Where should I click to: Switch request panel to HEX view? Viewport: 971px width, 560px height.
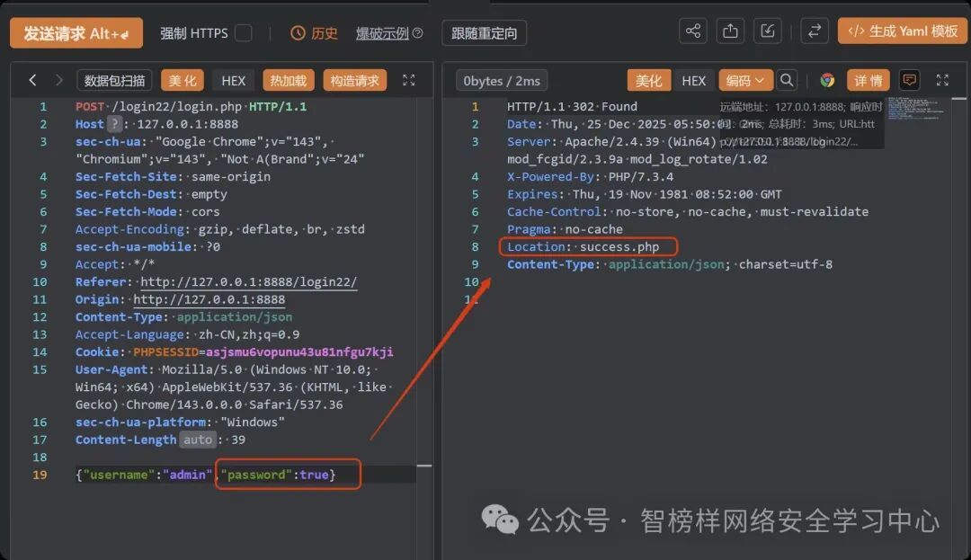point(234,80)
